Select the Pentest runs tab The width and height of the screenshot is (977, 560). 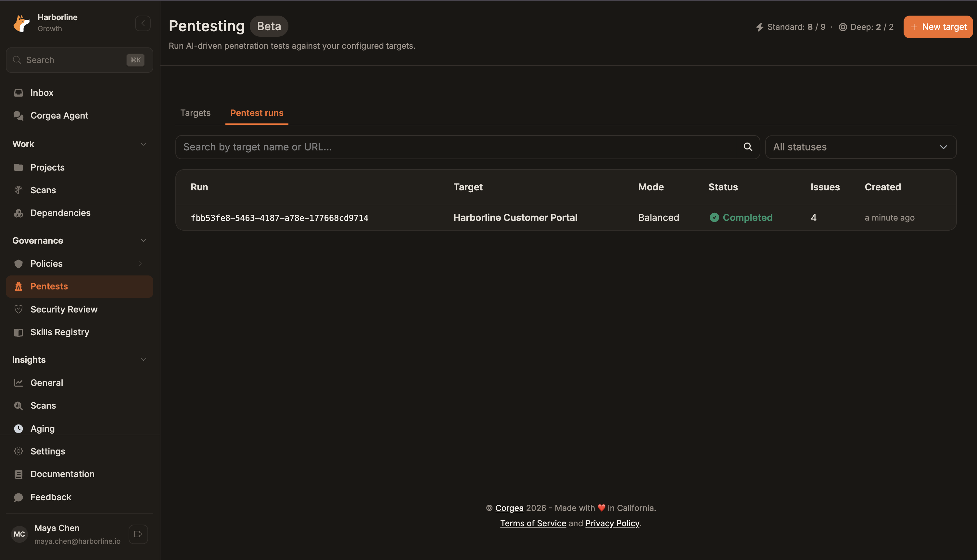click(x=257, y=113)
